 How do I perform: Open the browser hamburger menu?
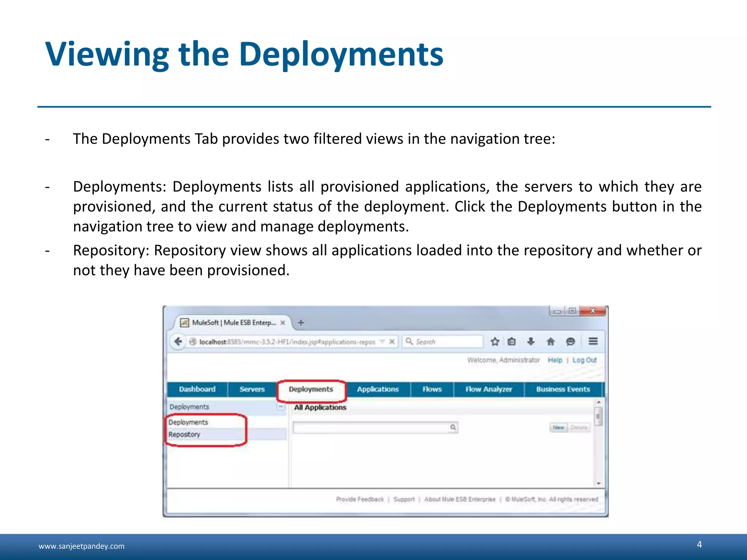[593, 342]
